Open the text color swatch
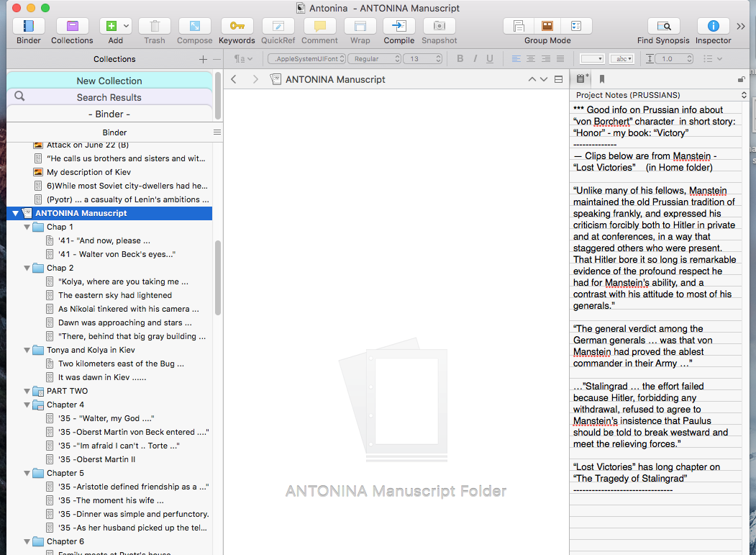Image resolution: width=756 pixels, height=555 pixels. pos(592,59)
